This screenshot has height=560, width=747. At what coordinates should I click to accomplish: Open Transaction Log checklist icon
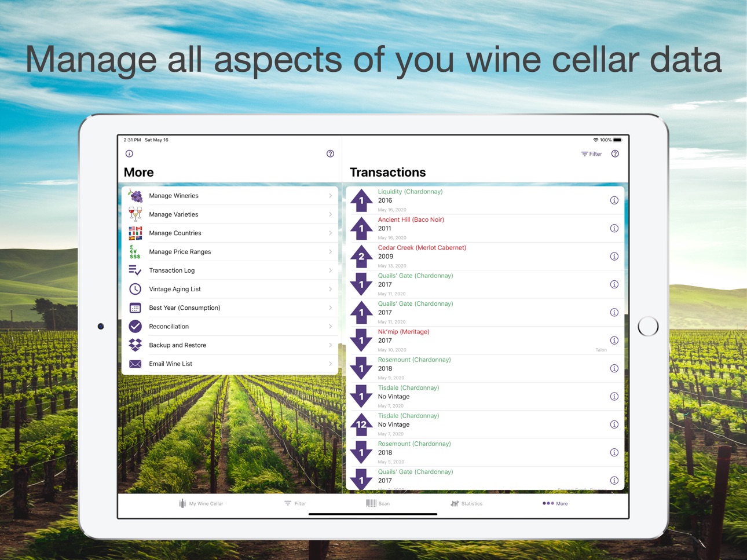pyautogui.click(x=135, y=270)
